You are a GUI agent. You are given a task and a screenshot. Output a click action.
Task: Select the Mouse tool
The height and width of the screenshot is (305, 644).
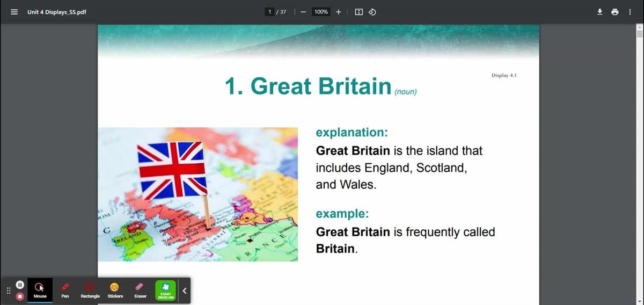coord(40,290)
